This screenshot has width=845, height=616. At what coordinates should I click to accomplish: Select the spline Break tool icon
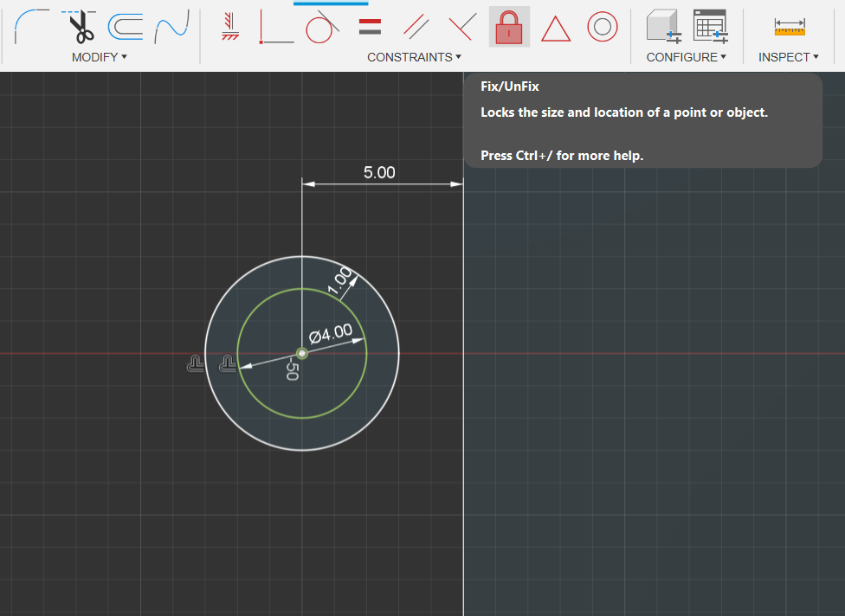(171, 26)
